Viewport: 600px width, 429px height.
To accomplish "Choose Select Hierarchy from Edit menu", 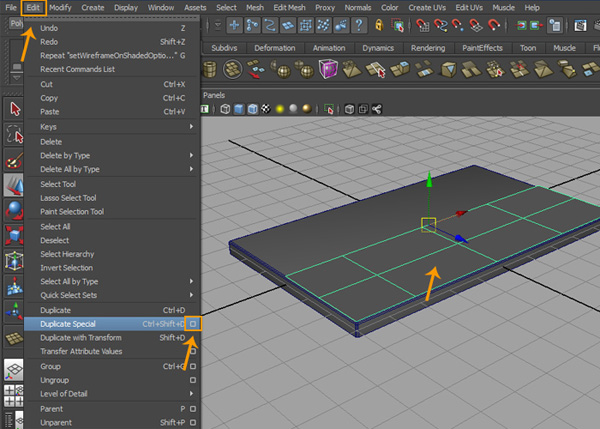I will coord(67,254).
